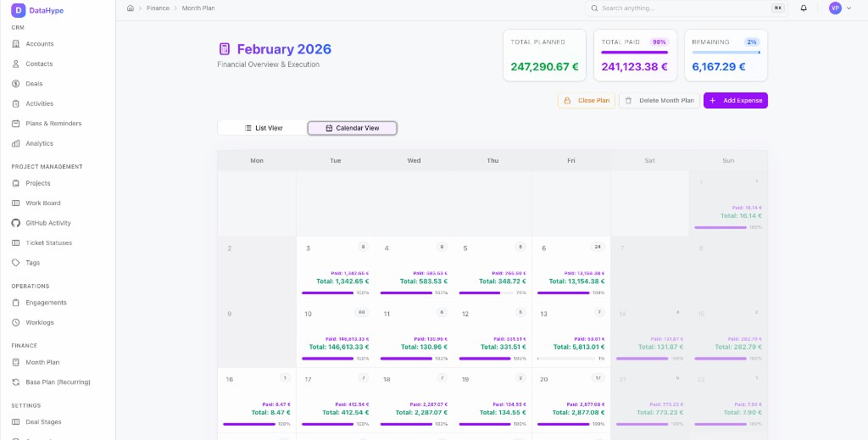Click Total: 130.96 € on day 11

[x=424, y=347]
